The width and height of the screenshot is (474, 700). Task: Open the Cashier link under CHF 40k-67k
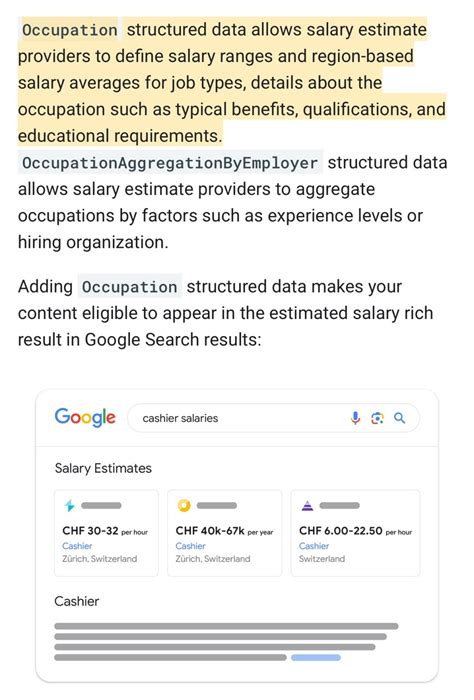191,546
